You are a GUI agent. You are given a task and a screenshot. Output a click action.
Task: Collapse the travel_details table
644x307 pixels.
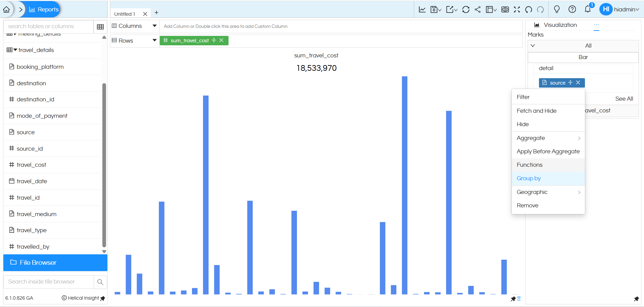(x=15, y=50)
